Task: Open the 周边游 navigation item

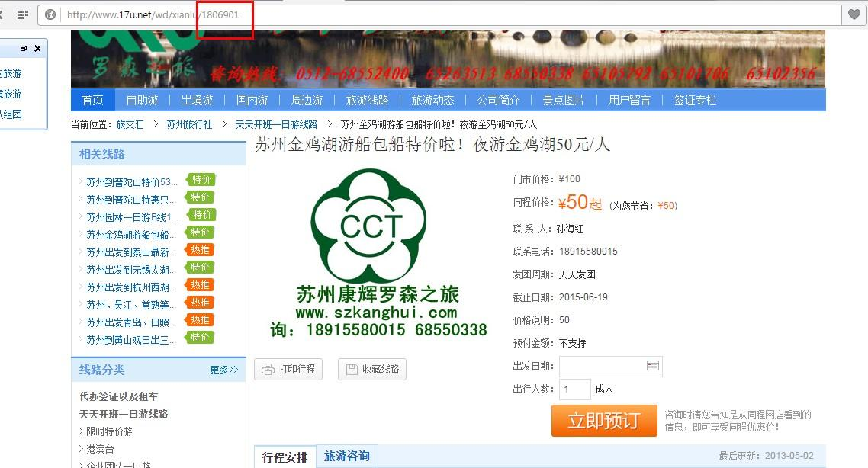Action: 307,100
